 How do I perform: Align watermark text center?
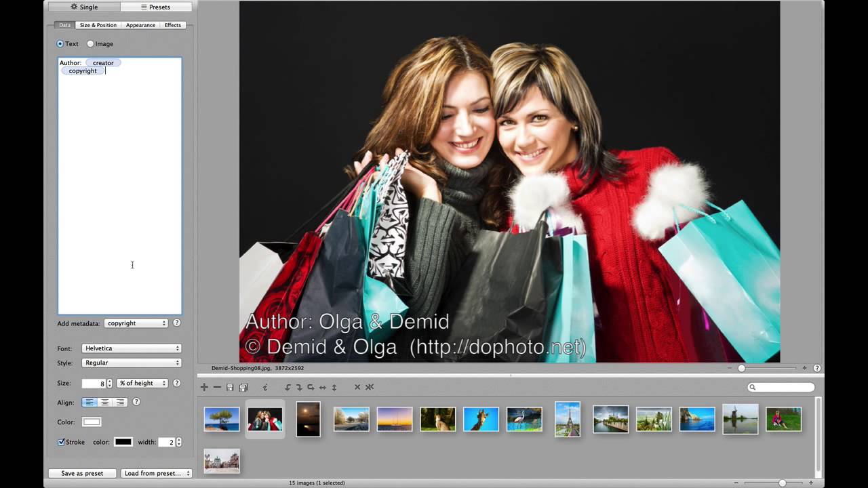point(105,402)
